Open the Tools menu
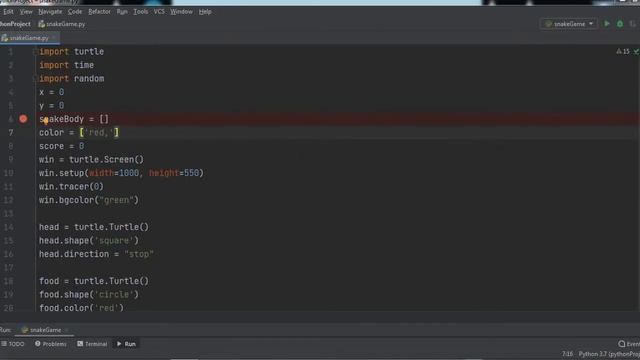Viewport: 640px width, 360px height. pyautogui.click(x=141, y=12)
